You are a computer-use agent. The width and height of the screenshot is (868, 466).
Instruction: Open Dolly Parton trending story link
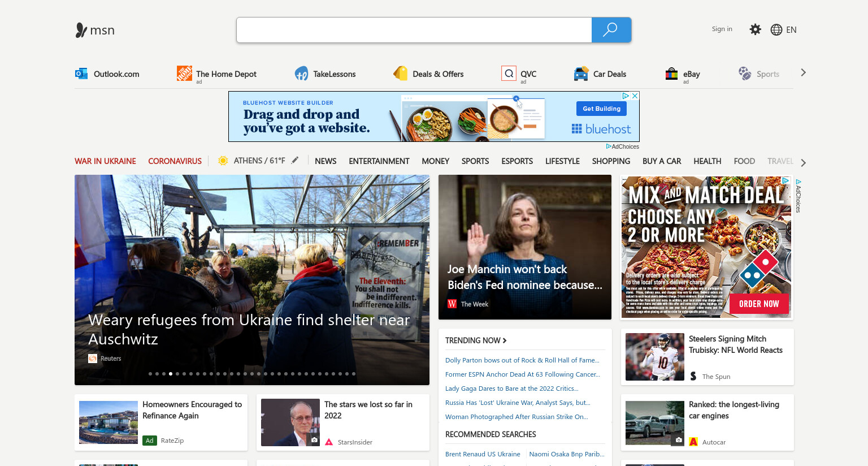(x=522, y=360)
